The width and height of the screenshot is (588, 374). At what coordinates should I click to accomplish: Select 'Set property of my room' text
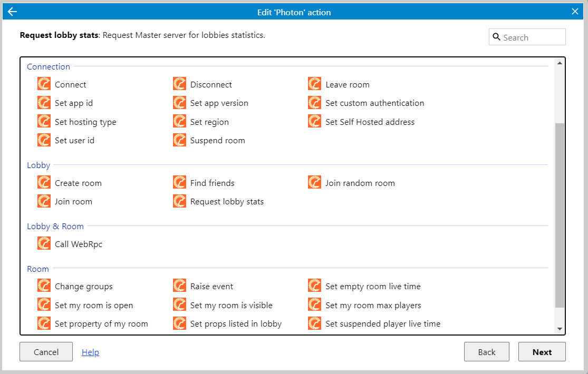[x=101, y=324]
